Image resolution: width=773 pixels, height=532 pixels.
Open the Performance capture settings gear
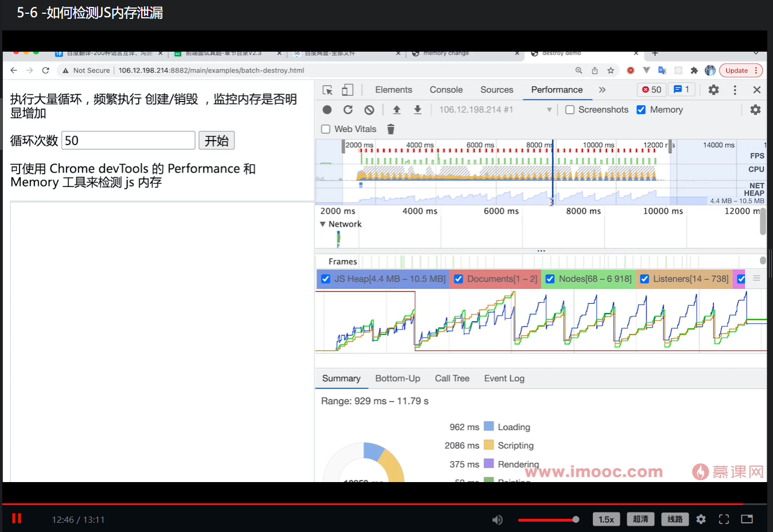tap(755, 110)
